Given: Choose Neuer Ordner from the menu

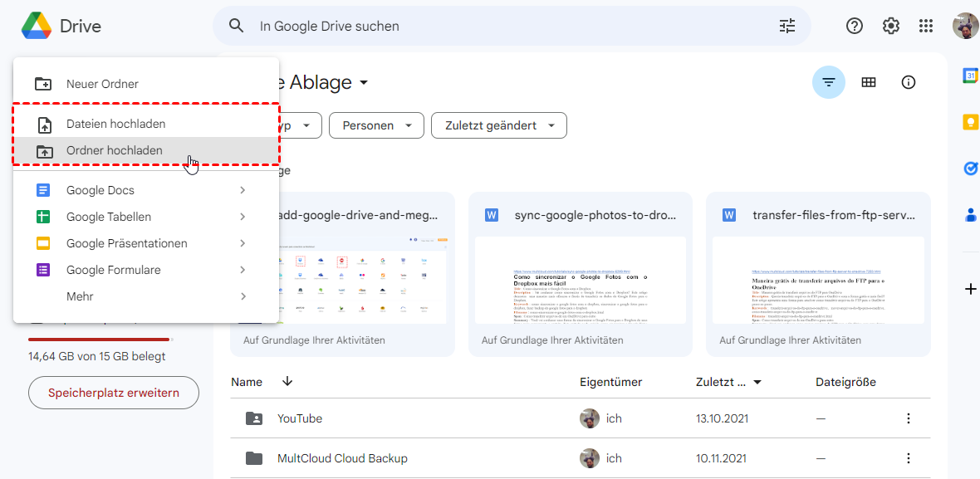Looking at the screenshot, I should coord(102,84).
